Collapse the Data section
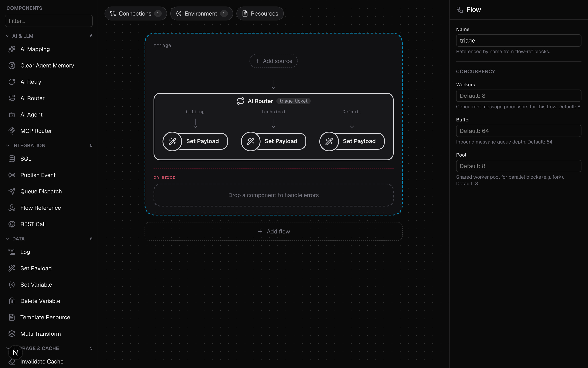The width and height of the screenshot is (588, 368). (8, 239)
